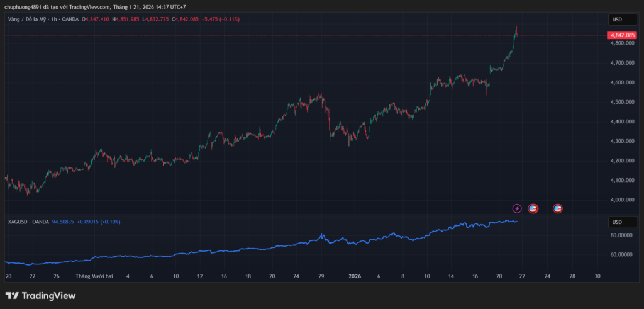644x309 pixels.
Task: Click the purple lightning event icon
Action: click(x=517, y=208)
